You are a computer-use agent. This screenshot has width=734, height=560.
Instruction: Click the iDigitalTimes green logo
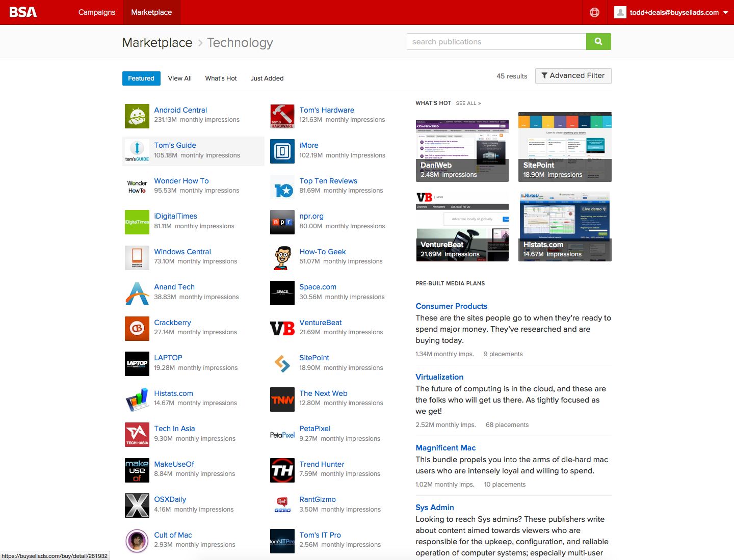pos(137,222)
